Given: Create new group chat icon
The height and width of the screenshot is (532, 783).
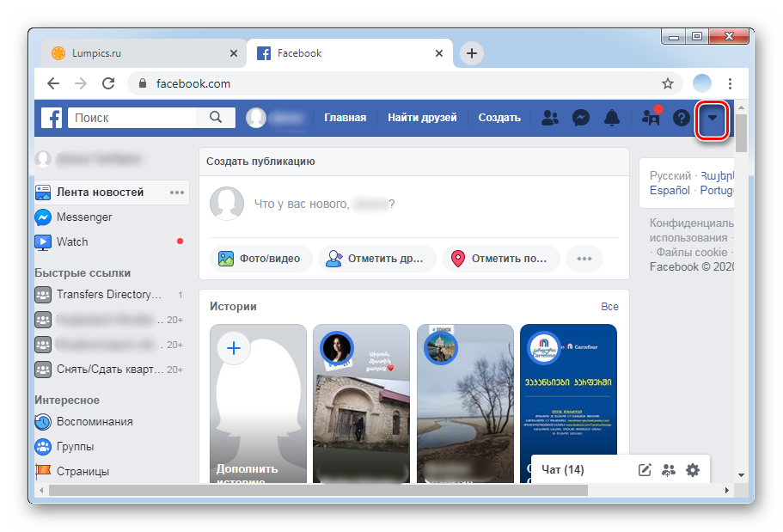Looking at the screenshot, I should coord(669,469).
